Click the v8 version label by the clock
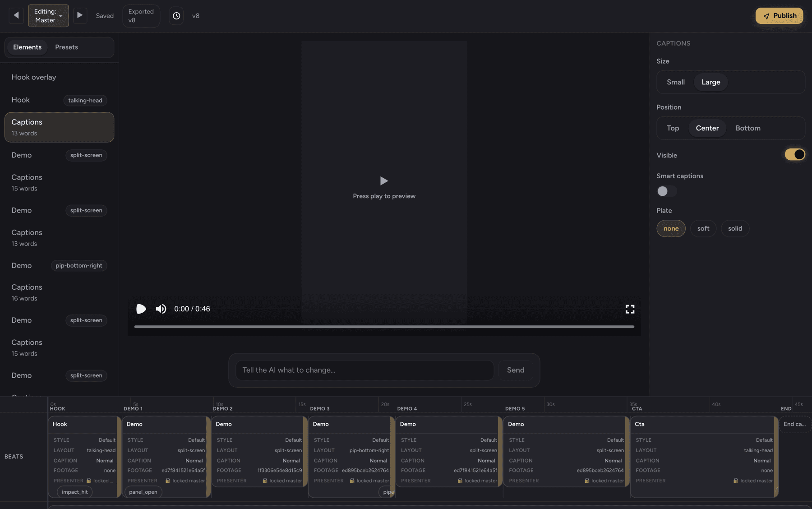This screenshot has width=812, height=509. [196, 16]
